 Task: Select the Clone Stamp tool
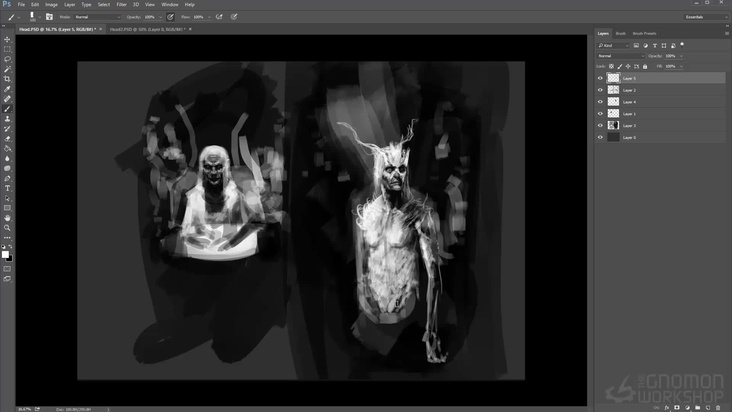7,119
